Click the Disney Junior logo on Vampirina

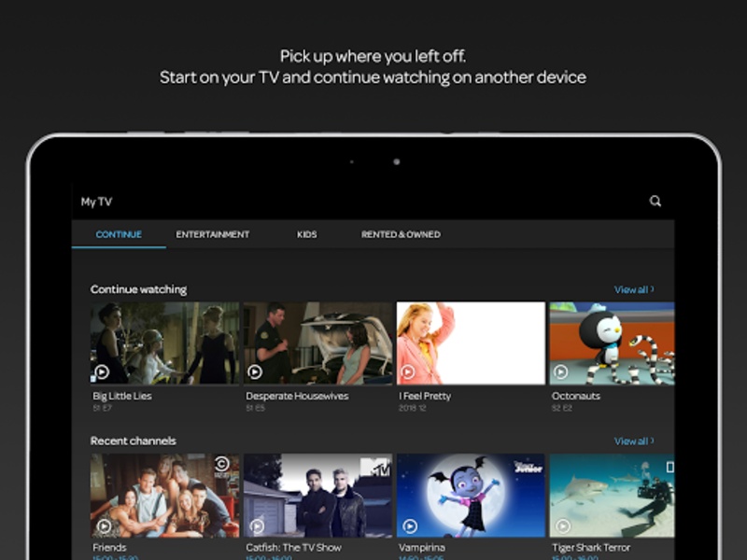[x=529, y=468]
